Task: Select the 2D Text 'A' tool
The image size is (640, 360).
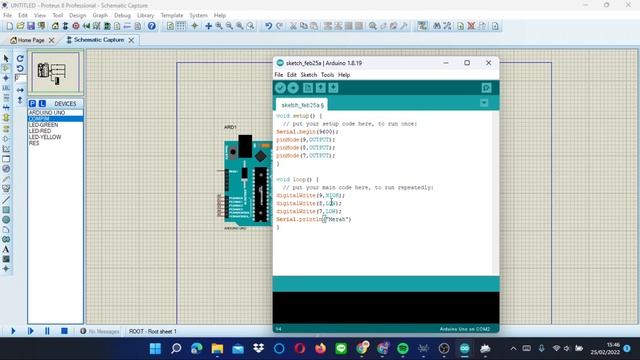Action: [x=6, y=249]
